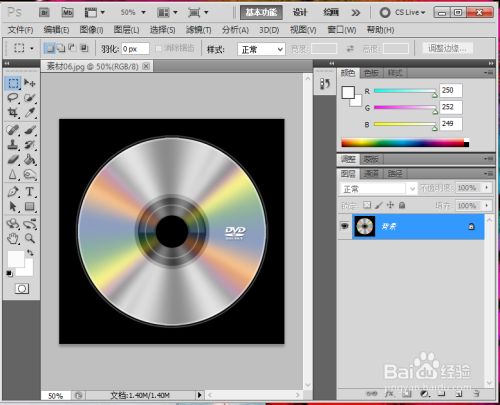This screenshot has width=500, height=405.
Task: Select the 绘画 workspace button
Action: click(x=331, y=13)
